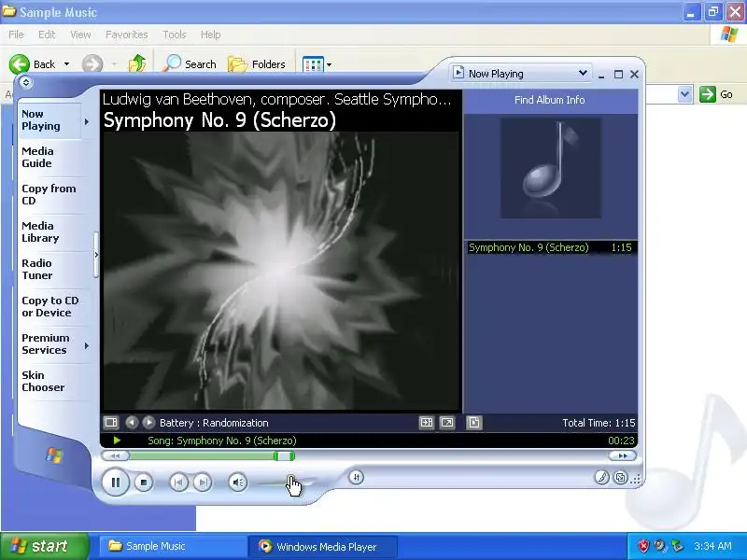Select Symphony No. 9 (Scherzo) in playlist
Screen dimensions: 747x560
pos(551,247)
